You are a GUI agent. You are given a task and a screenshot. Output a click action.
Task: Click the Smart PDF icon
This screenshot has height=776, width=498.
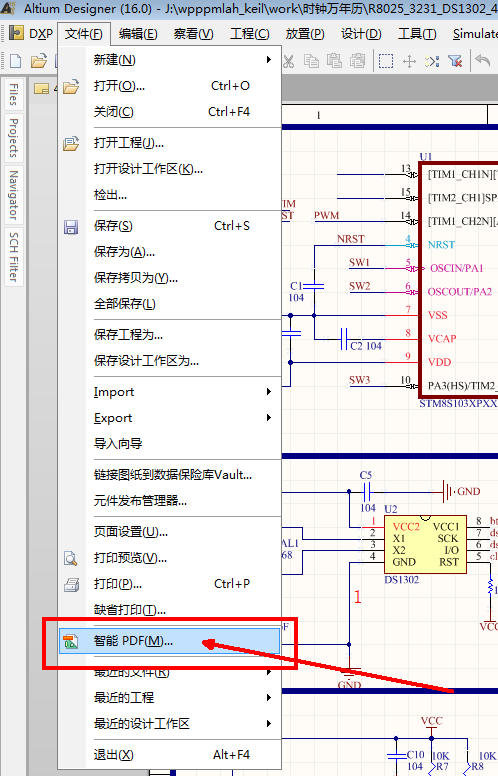tap(71, 641)
